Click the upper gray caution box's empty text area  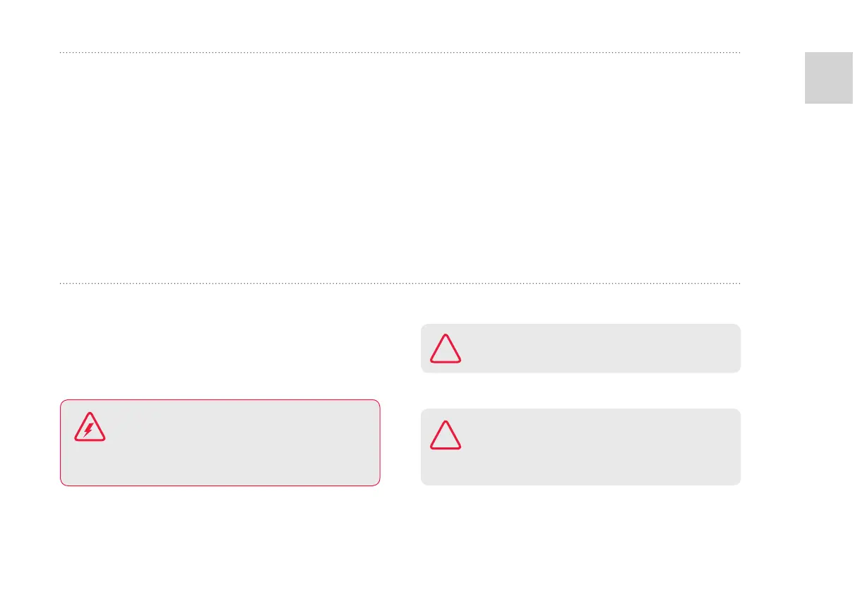click(x=600, y=349)
